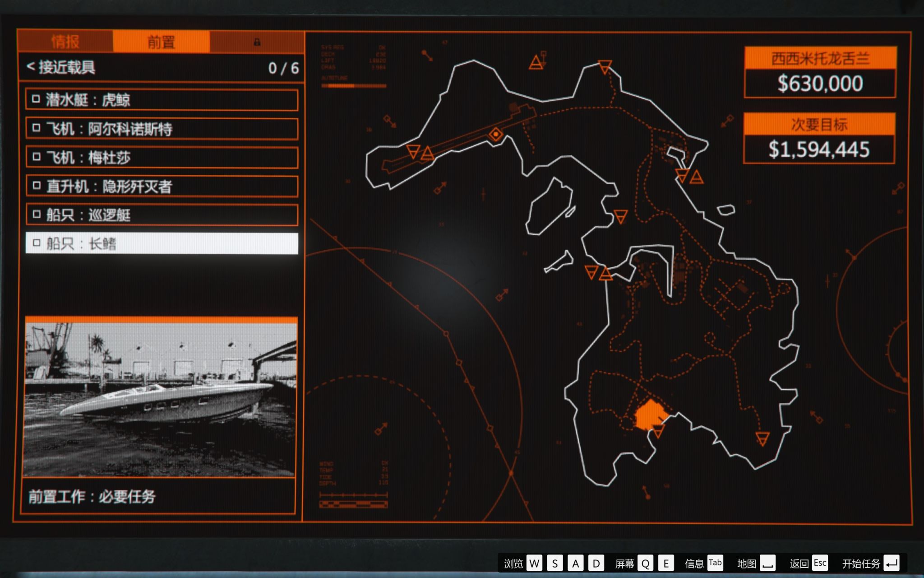
Task: Click double triangle markers at north dock
Action: pos(689,176)
